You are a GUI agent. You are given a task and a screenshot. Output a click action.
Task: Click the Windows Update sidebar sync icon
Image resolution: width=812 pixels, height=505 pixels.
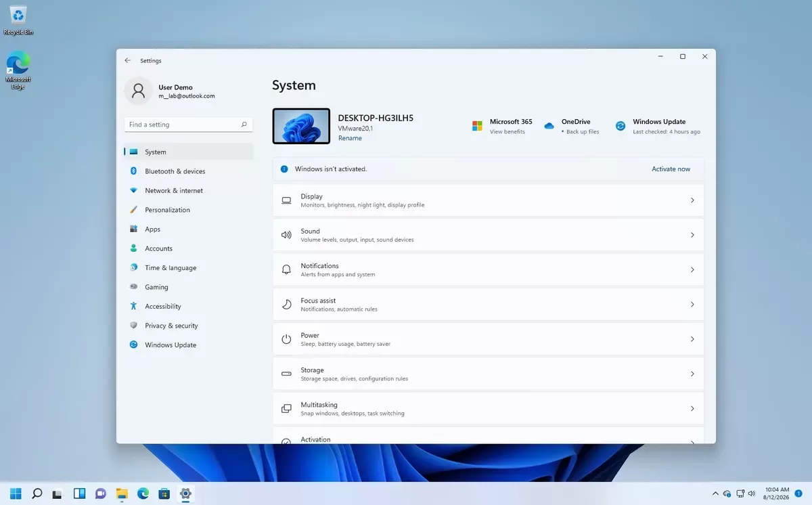coord(133,345)
